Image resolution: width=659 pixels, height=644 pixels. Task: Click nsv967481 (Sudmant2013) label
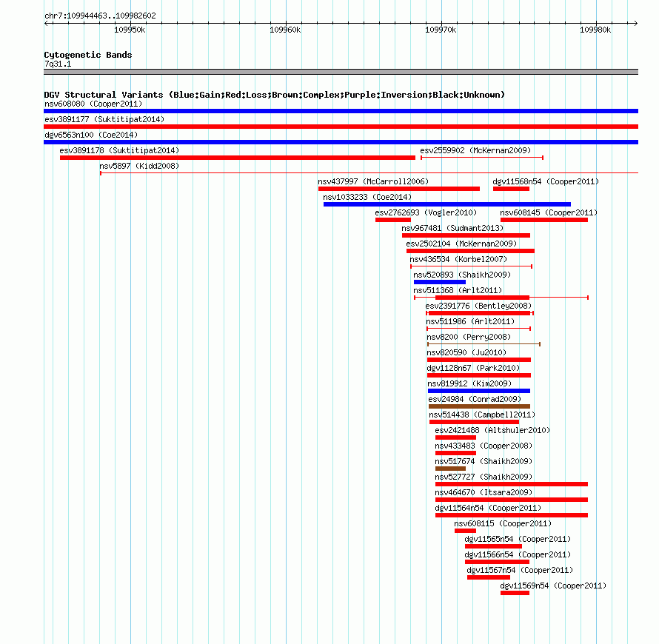452,228
